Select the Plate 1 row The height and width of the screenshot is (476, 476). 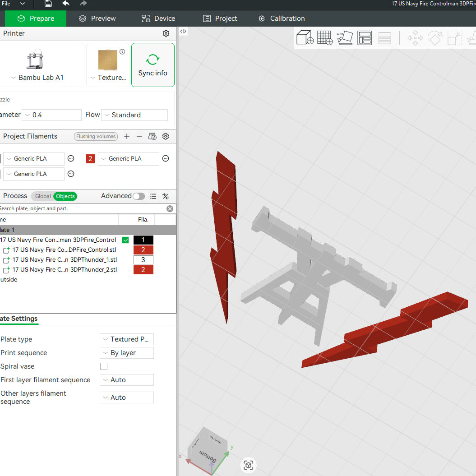88,230
